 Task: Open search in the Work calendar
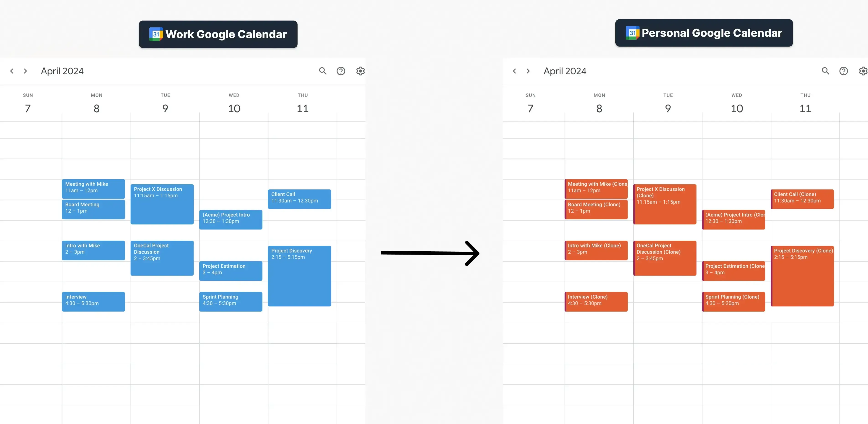pyautogui.click(x=322, y=71)
